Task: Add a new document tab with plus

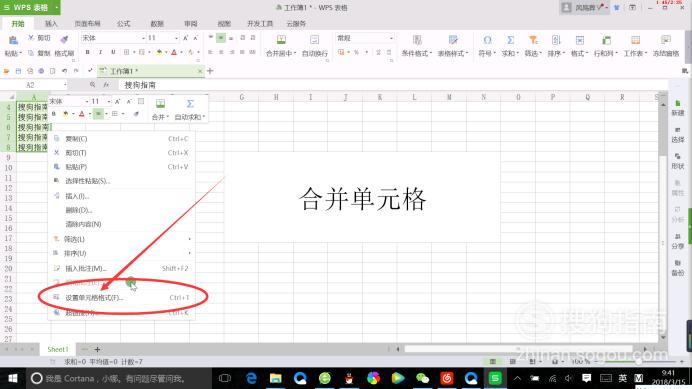Action: (210, 71)
